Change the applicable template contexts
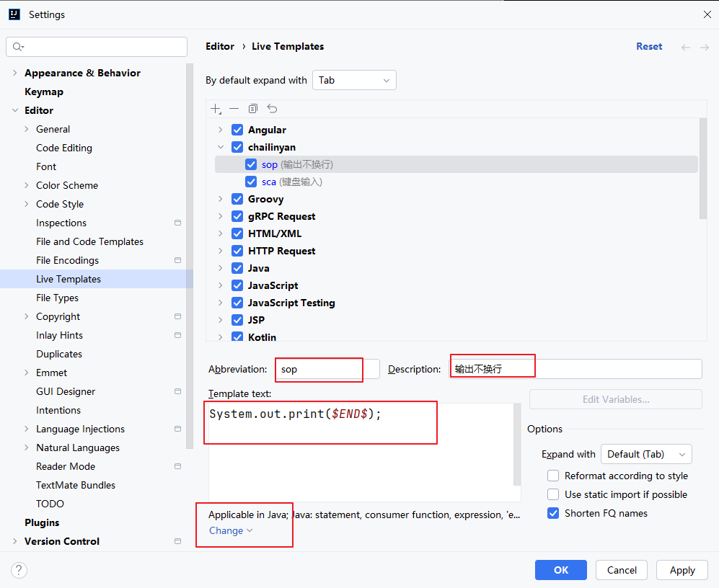 231,530
